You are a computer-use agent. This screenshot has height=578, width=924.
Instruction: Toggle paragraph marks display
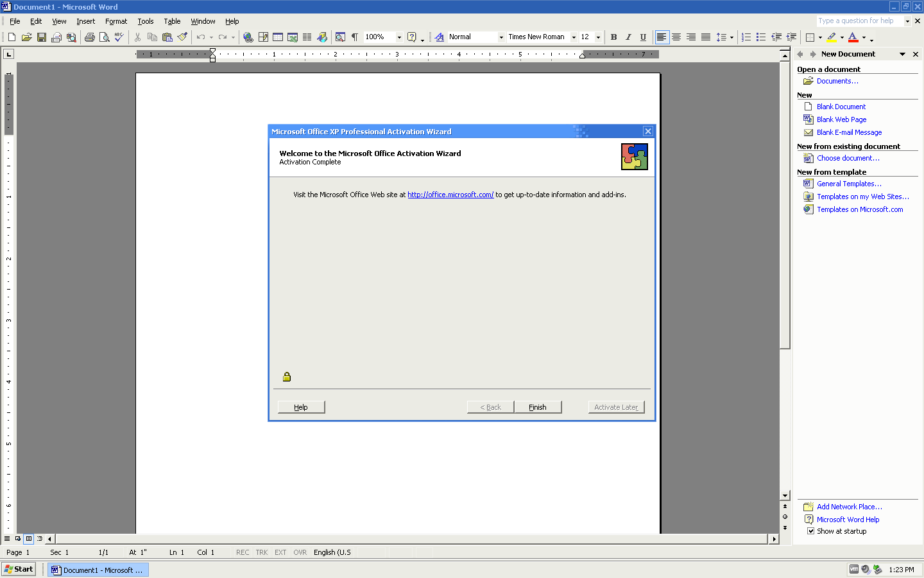tap(354, 37)
